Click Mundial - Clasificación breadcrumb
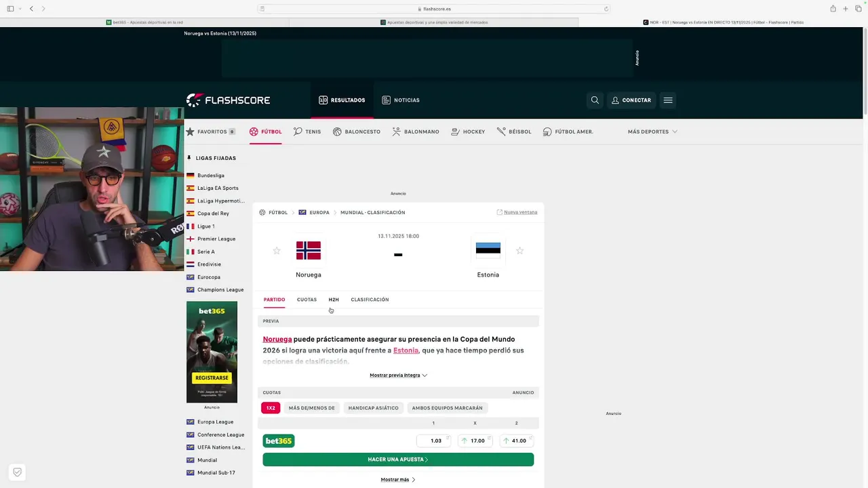 pos(372,212)
